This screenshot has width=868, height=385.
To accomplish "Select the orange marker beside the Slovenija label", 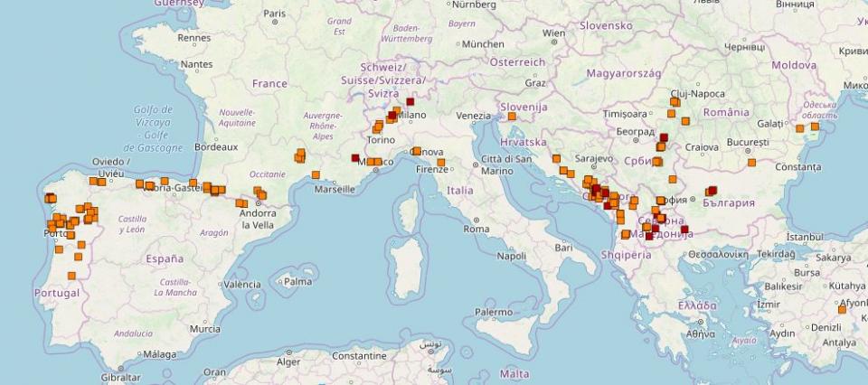I will [512, 117].
